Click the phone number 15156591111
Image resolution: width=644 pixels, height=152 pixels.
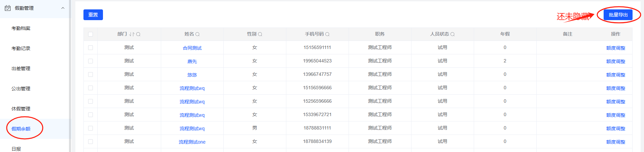point(317,47)
